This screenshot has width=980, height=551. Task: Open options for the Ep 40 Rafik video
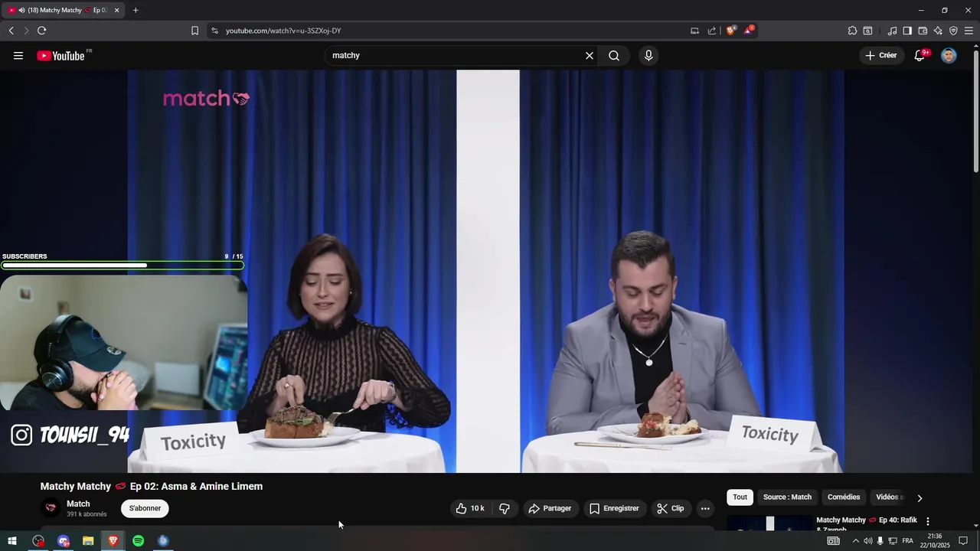coord(928,521)
